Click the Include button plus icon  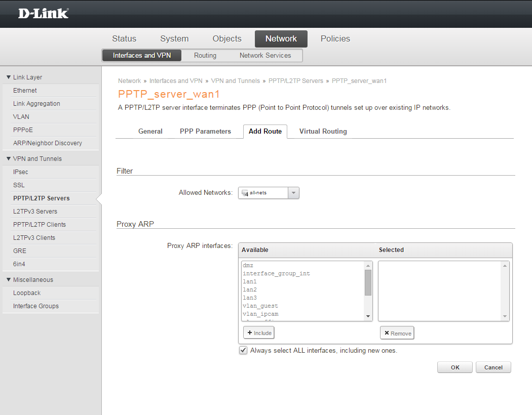(249, 333)
